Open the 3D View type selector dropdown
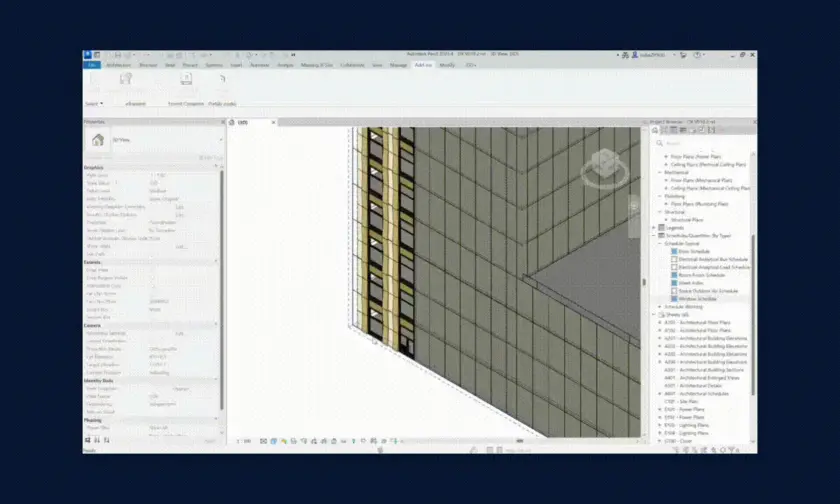 (220, 140)
